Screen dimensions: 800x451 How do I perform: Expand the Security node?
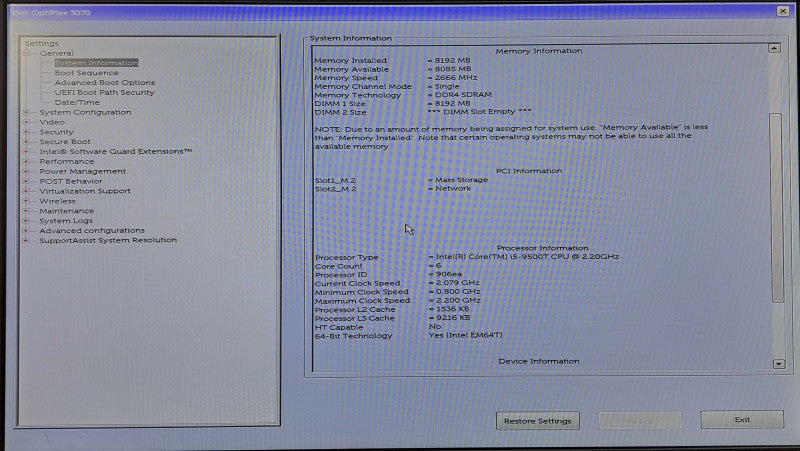point(27,132)
